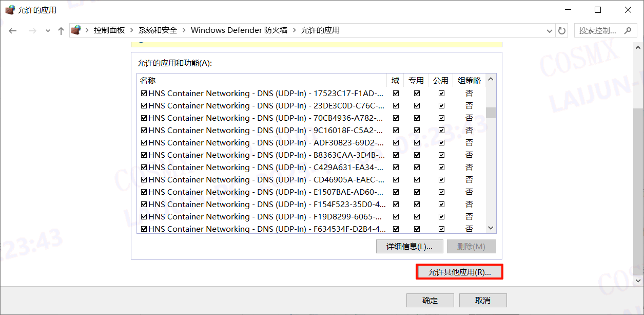Maximize the 允许的应用 window

(598, 10)
